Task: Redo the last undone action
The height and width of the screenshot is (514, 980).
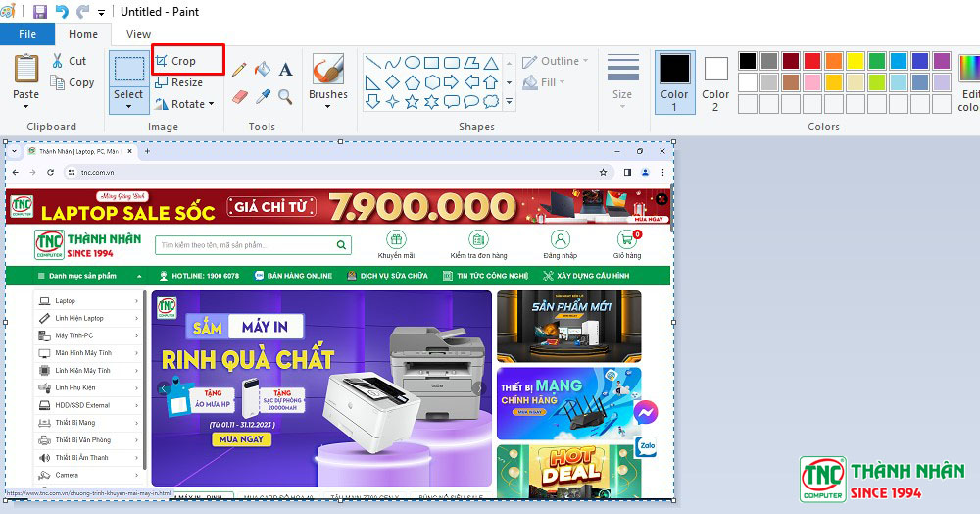Action: coord(82,11)
